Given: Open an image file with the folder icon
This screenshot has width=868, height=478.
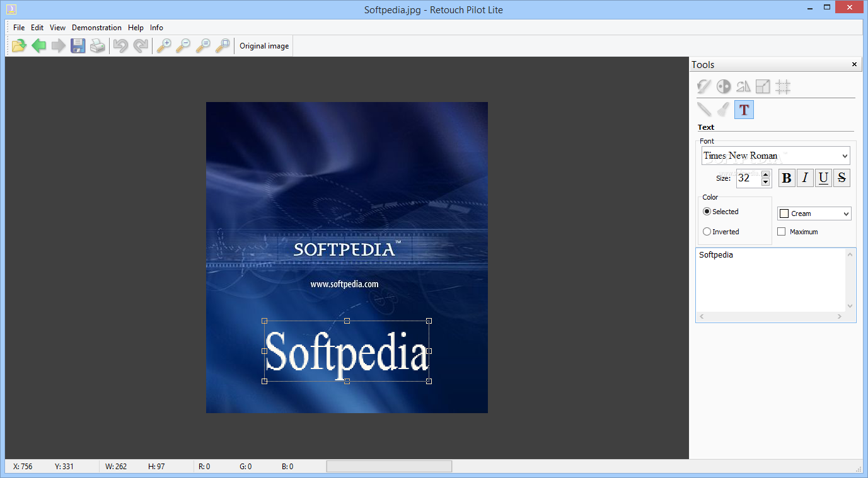Looking at the screenshot, I should coord(20,45).
